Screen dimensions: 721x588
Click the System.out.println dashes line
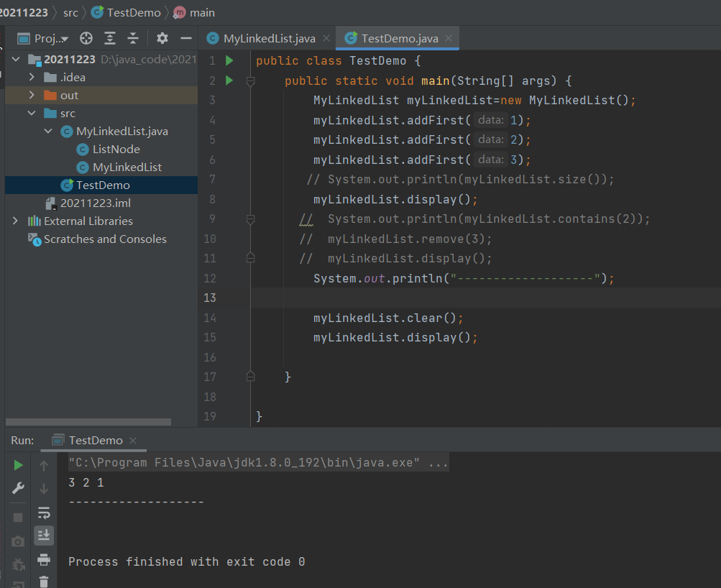[x=464, y=278]
